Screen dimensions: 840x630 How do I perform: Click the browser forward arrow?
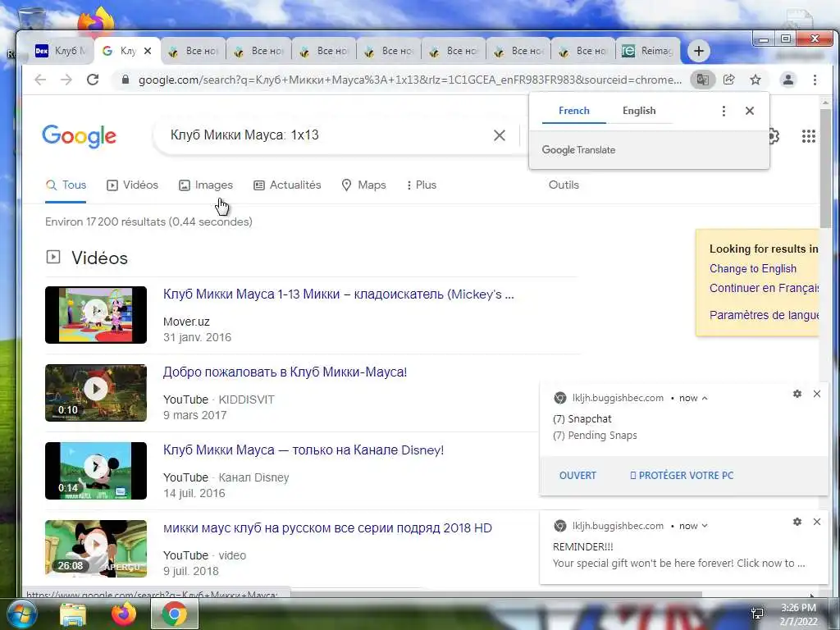pos(66,80)
